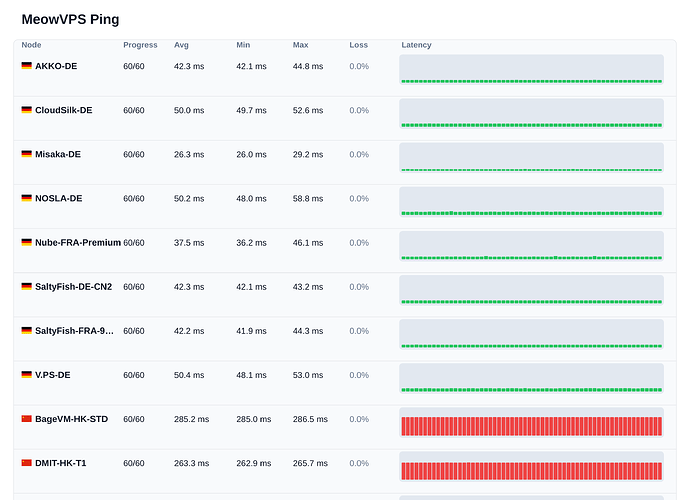Click BageVM-HK-STD min value 285.0 ms
Image resolution: width=690 pixels, height=500 pixels.
(253, 419)
